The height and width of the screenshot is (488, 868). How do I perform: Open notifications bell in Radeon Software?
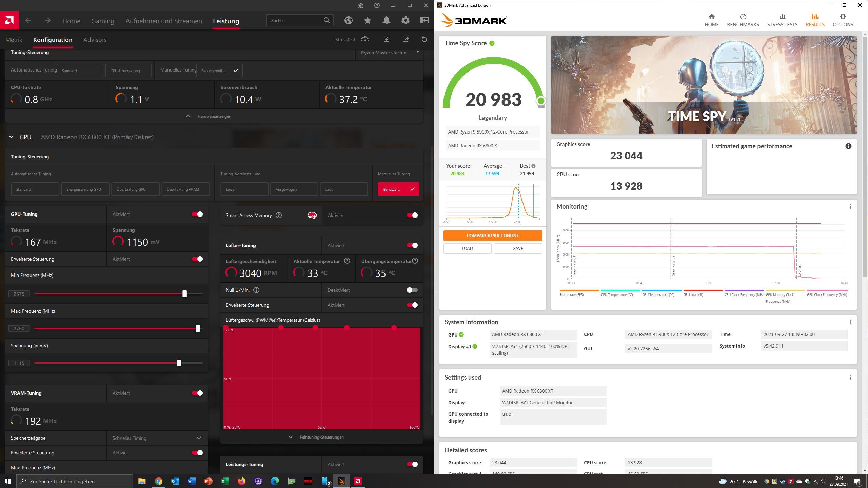point(386,21)
